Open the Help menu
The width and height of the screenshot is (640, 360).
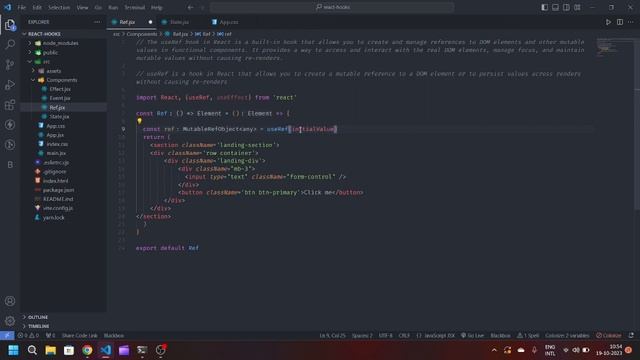point(157,7)
